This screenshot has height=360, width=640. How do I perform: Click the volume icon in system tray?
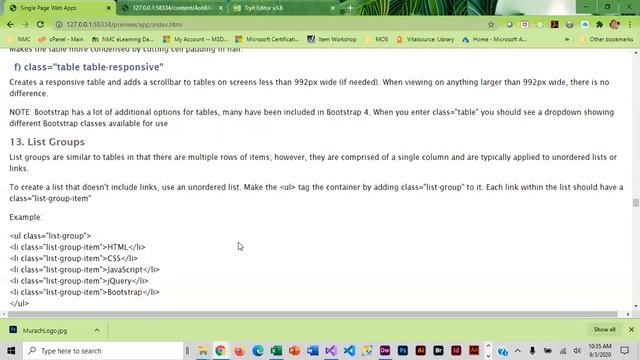(577, 351)
